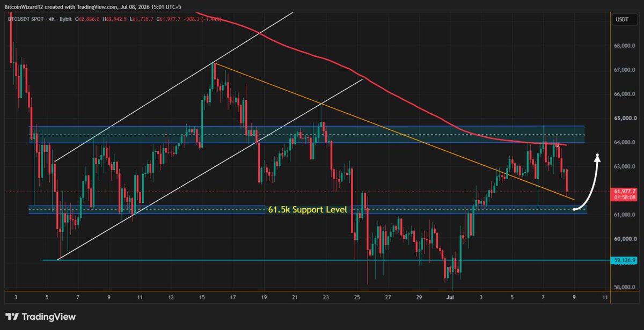Screen dimensions: 644x330
Task: Click the 61.5k Support Level text label
Action: [x=307, y=210]
